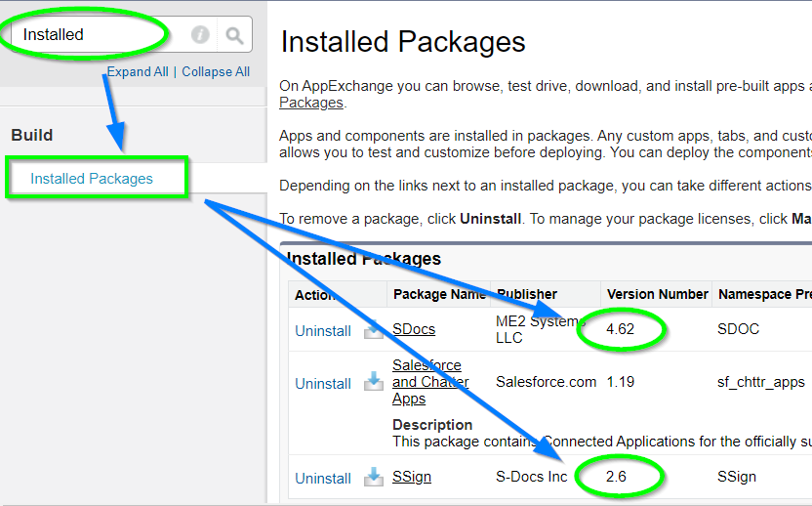Follow the Packages link in the intro paragraph

[x=311, y=103]
